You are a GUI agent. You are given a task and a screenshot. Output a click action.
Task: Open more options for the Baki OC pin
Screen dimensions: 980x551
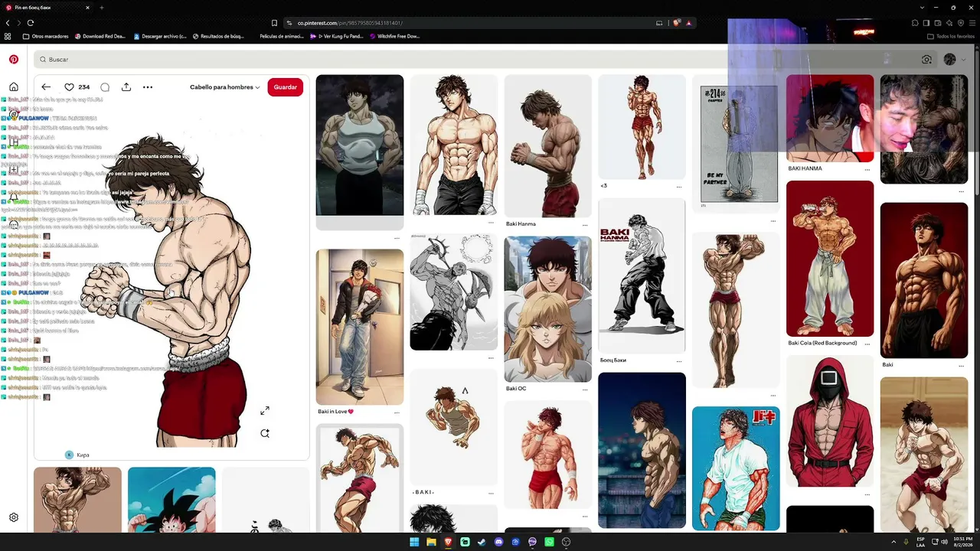pos(585,390)
